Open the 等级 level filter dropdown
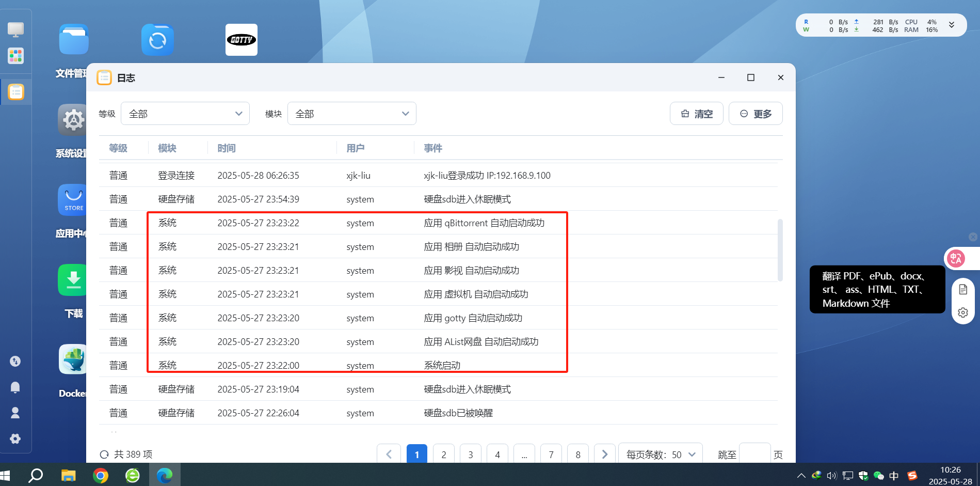Viewport: 980px width, 486px height. coord(185,114)
